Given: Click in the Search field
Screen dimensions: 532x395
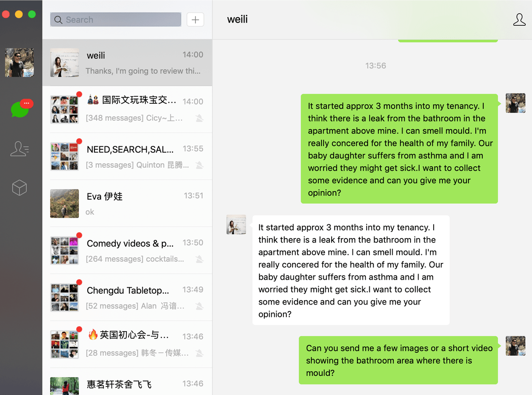Looking at the screenshot, I should pos(116,20).
